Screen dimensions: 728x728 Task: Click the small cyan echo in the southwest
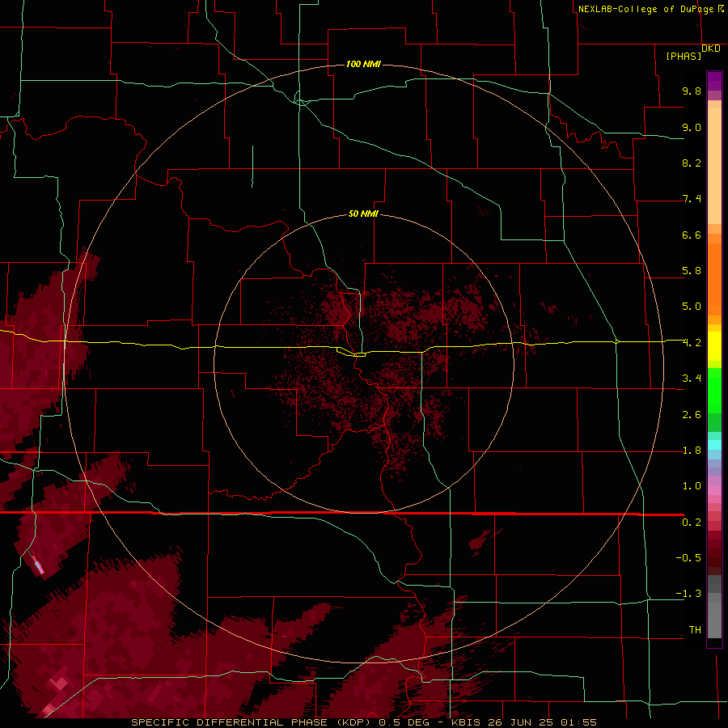click(39, 566)
